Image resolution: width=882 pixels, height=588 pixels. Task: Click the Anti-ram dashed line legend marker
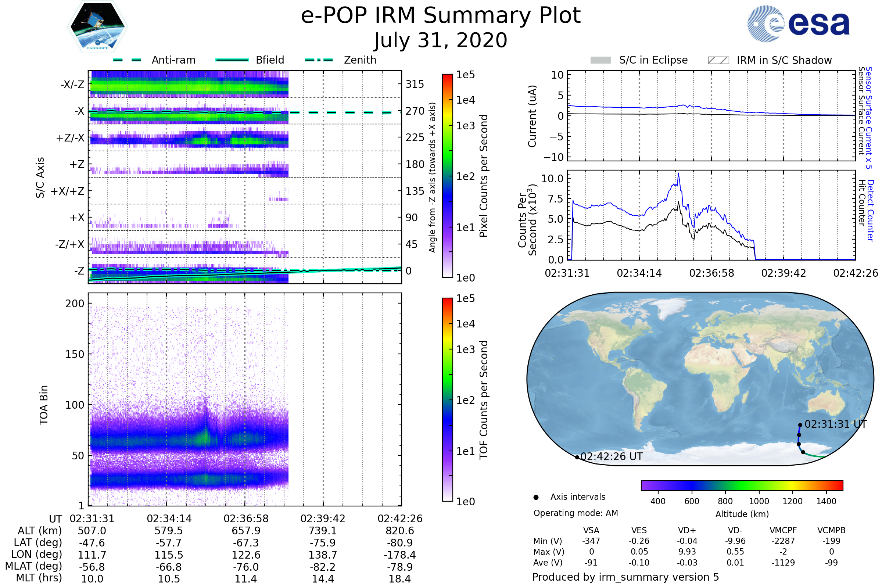point(127,60)
